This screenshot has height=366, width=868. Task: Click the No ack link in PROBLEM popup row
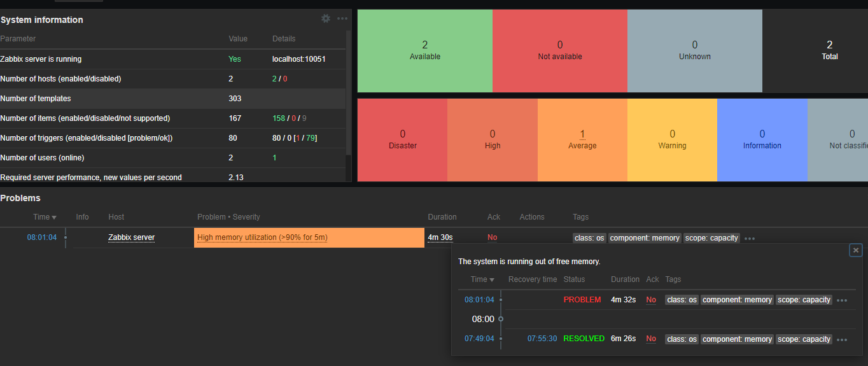651,300
